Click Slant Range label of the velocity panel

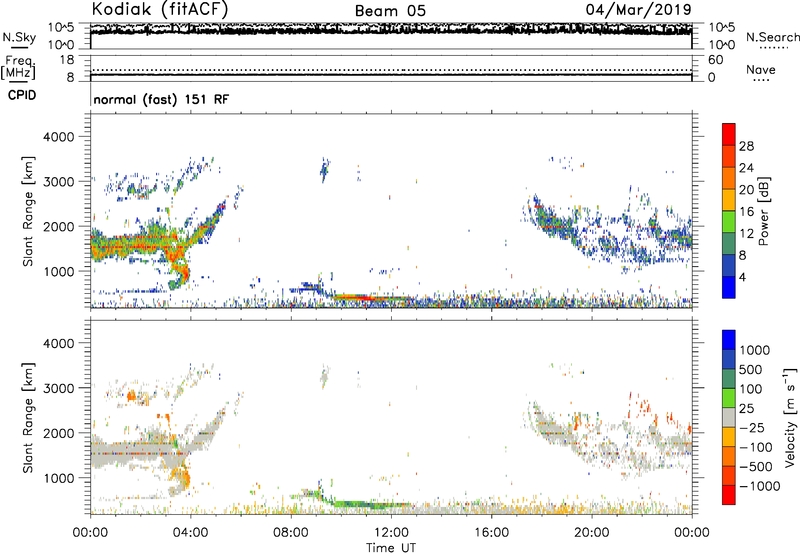pyautogui.click(x=28, y=418)
